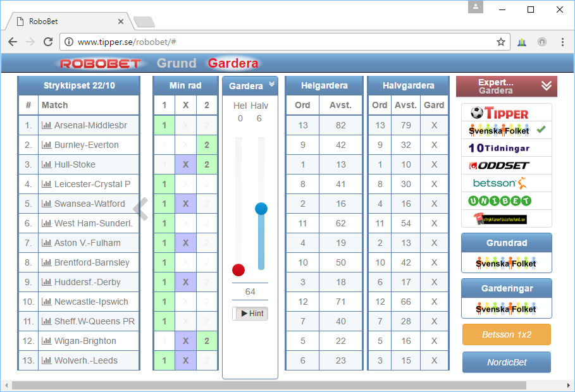
Task: Open stats chart icon for Sheff.W-Queens PR
Action: (x=46, y=322)
